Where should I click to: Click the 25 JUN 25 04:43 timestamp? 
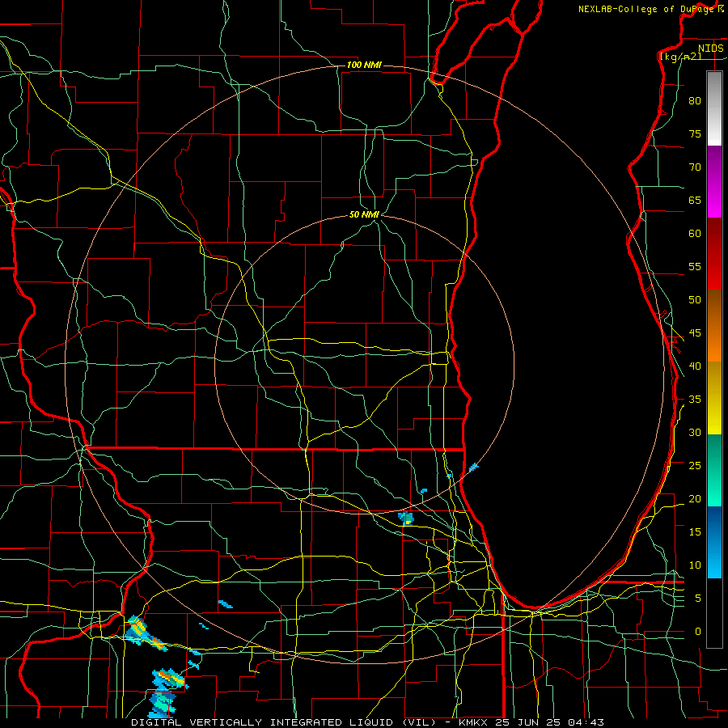tap(550, 722)
